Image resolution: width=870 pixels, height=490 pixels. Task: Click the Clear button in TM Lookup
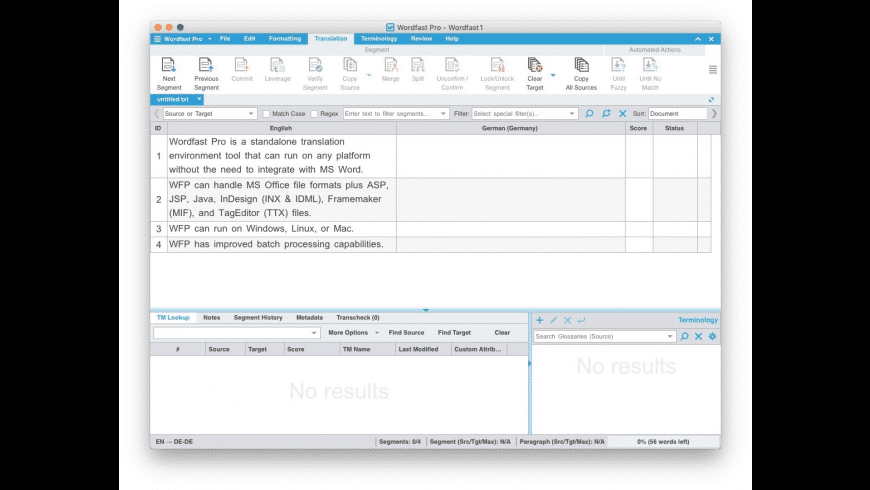click(x=502, y=332)
